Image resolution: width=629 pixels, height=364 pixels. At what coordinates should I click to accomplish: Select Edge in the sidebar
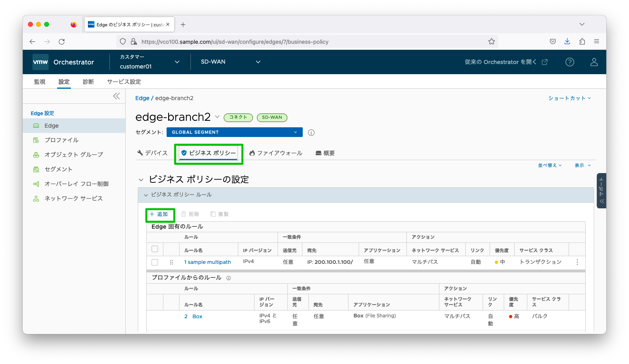point(74,126)
